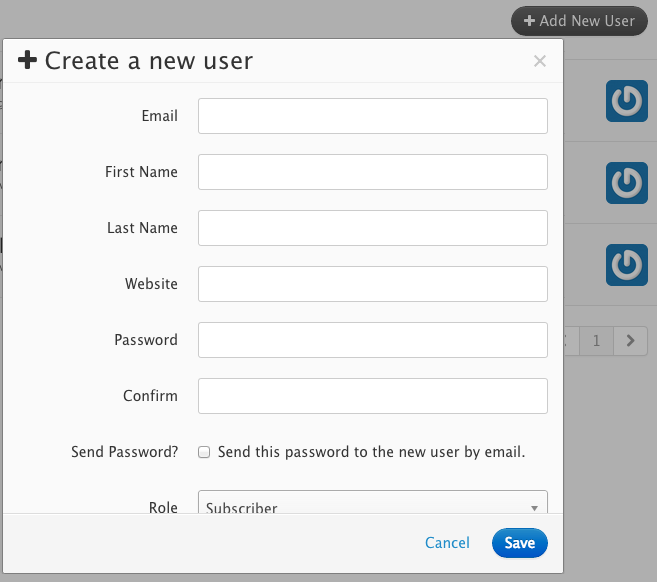Click into the Password field
Image resolution: width=657 pixels, height=582 pixels.
(x=372, y=340)
